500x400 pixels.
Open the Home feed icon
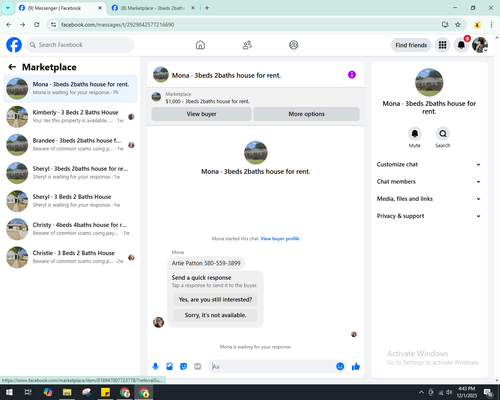point(200,45)
